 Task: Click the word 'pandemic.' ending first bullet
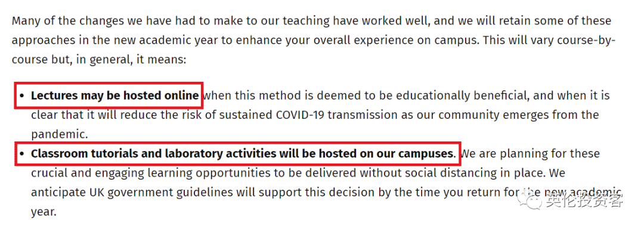pyautogui.click(x=60, y=134)
